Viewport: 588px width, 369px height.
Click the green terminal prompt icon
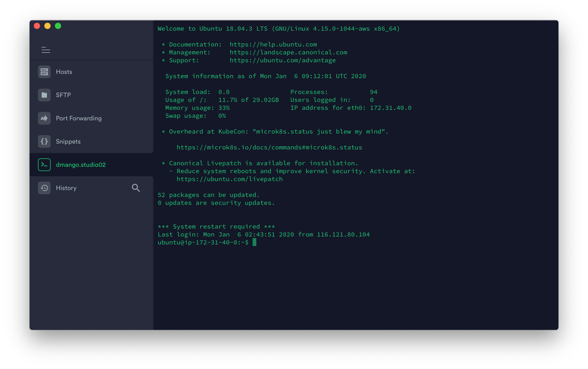coord(44,165)
